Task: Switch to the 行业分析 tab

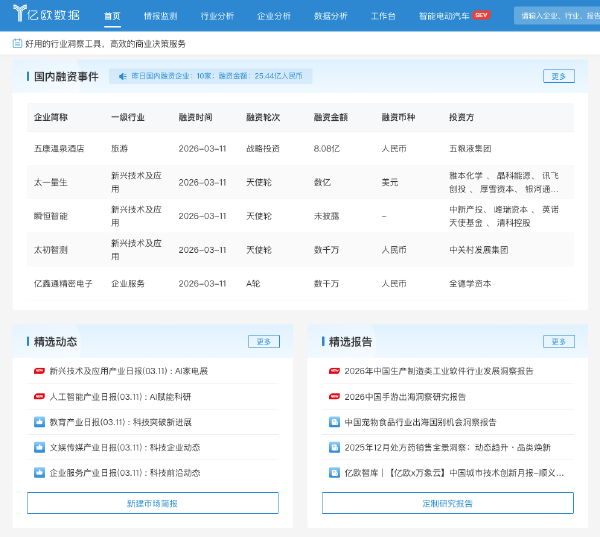Action: pos(217,17)
